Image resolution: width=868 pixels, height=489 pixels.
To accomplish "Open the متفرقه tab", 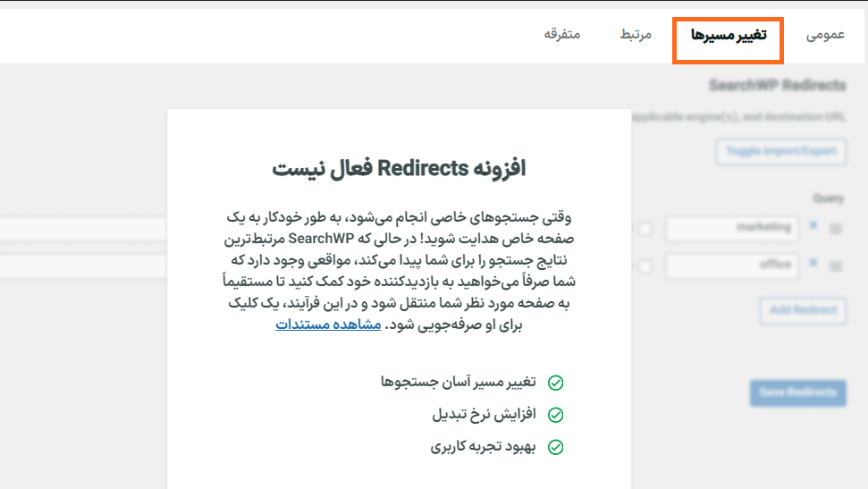I will click(x=562, y=34).
